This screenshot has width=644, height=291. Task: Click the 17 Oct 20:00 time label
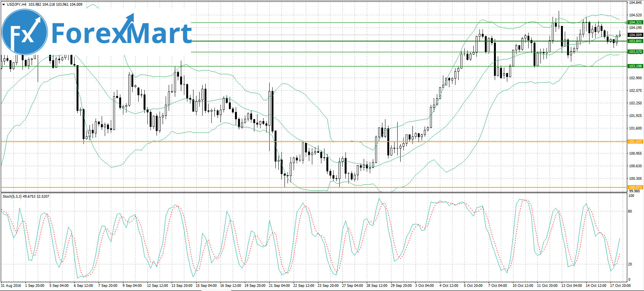(620, 285)
